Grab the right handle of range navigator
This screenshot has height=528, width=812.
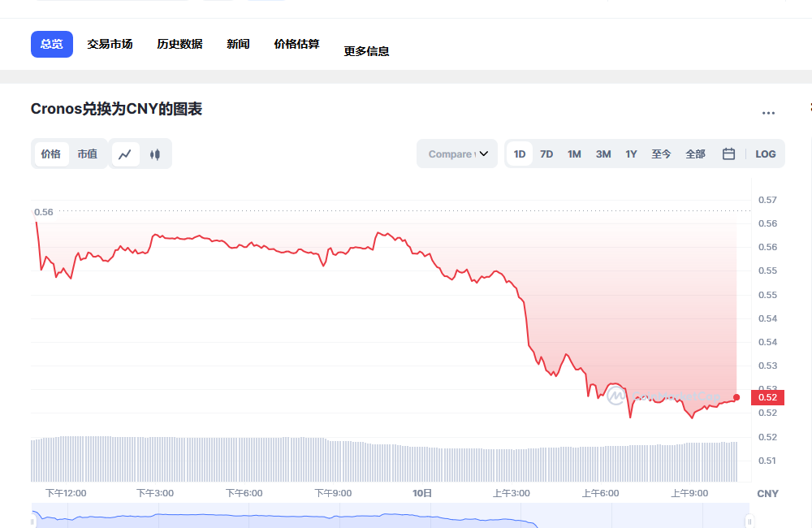749,522
